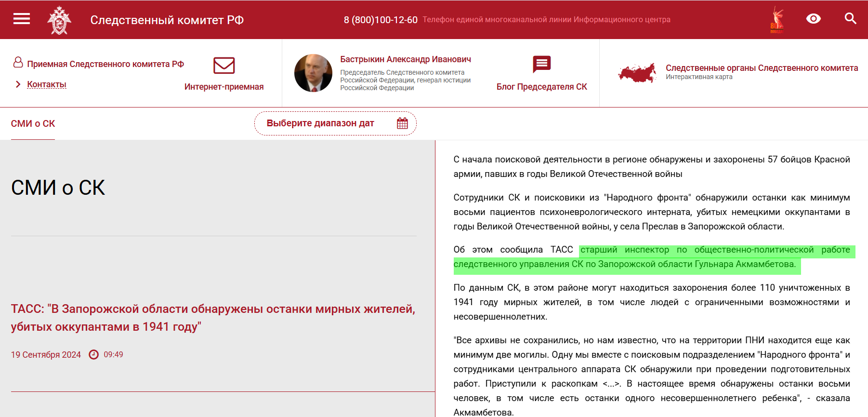Click the person icon beside Приемная
Viewport: 868px width, 417px height.
point(18,63)
